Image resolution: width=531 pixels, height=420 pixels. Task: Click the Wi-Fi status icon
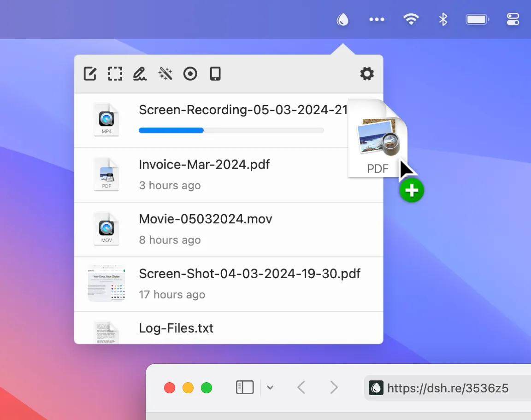[x=411, y=19]
